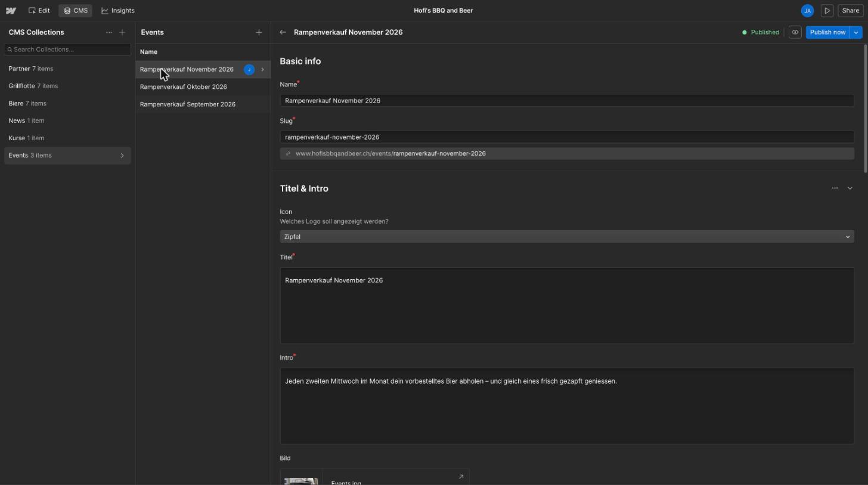Open the Insights tab
Image resolution: width=868 pixels, height=485 pixels.
coord(118,11)
